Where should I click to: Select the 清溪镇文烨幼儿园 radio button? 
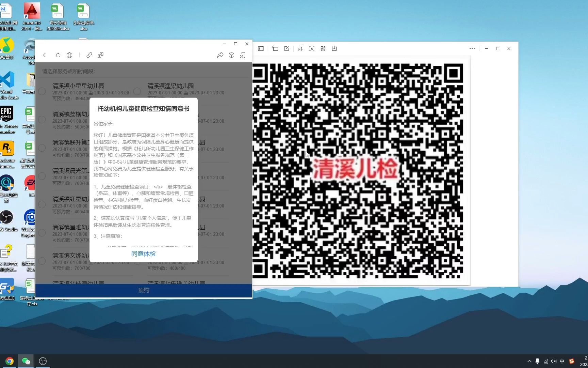pyautogui.click(x=42, y=261)
